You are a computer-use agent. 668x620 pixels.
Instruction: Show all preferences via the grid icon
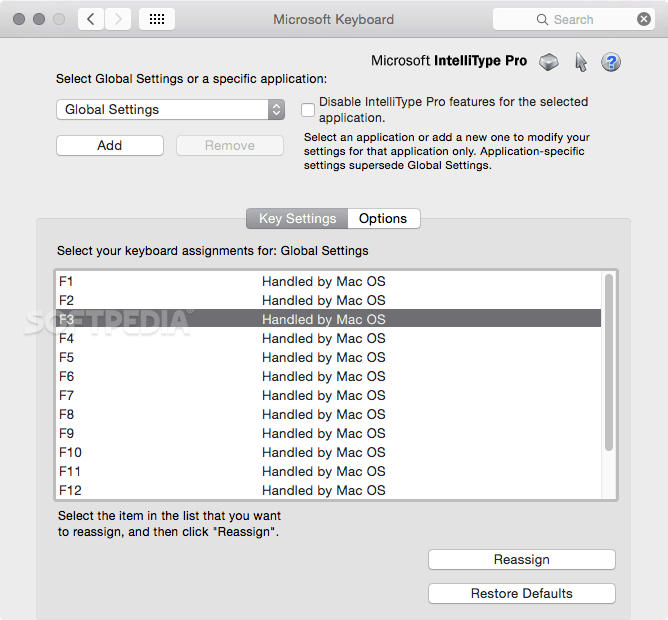[x=157, y=19]
